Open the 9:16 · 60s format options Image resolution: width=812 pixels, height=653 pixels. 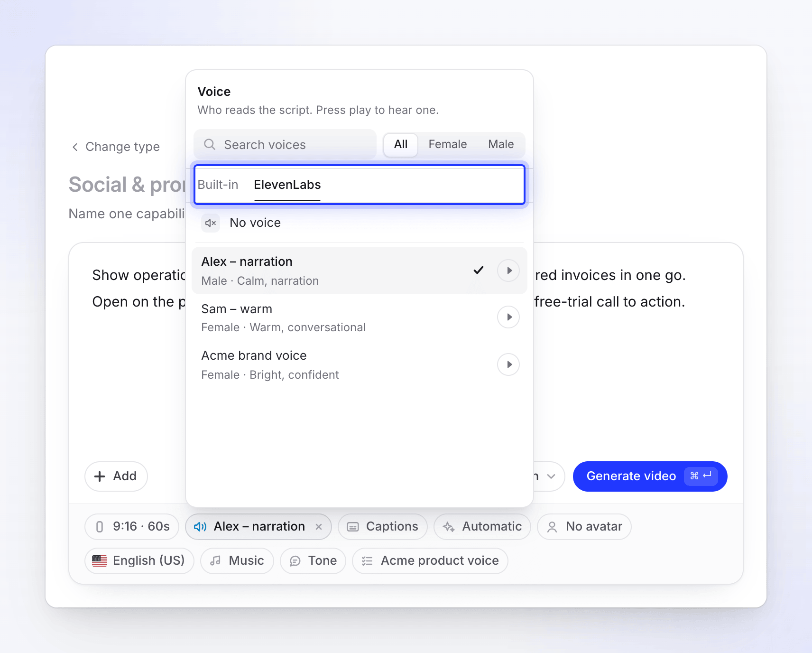click(132, 527)
